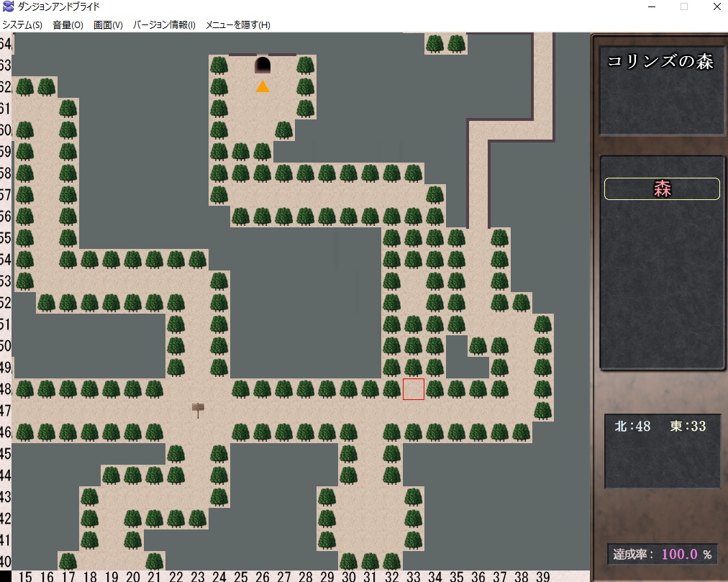Open the システム(S) menu

tap(22, 25)
